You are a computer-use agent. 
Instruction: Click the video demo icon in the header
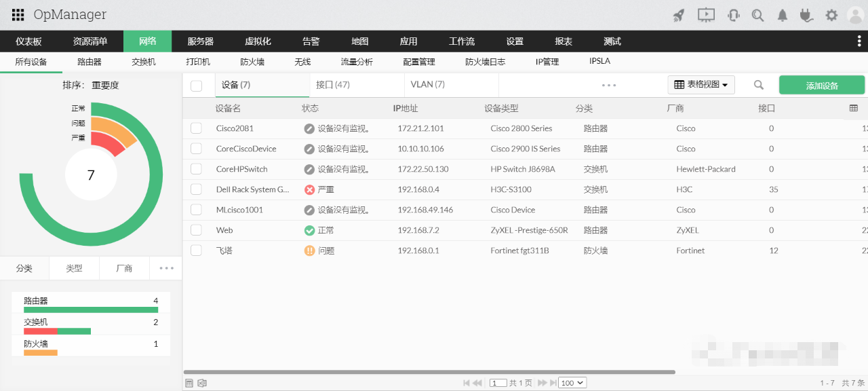(x=706, y=14)
